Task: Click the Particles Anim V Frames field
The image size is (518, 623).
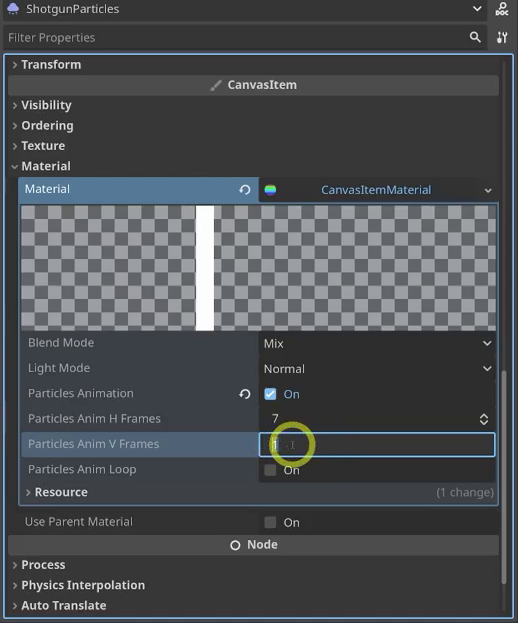Action: click(377, 445)
